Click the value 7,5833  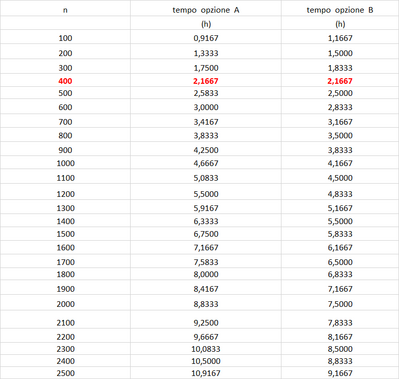206,262
